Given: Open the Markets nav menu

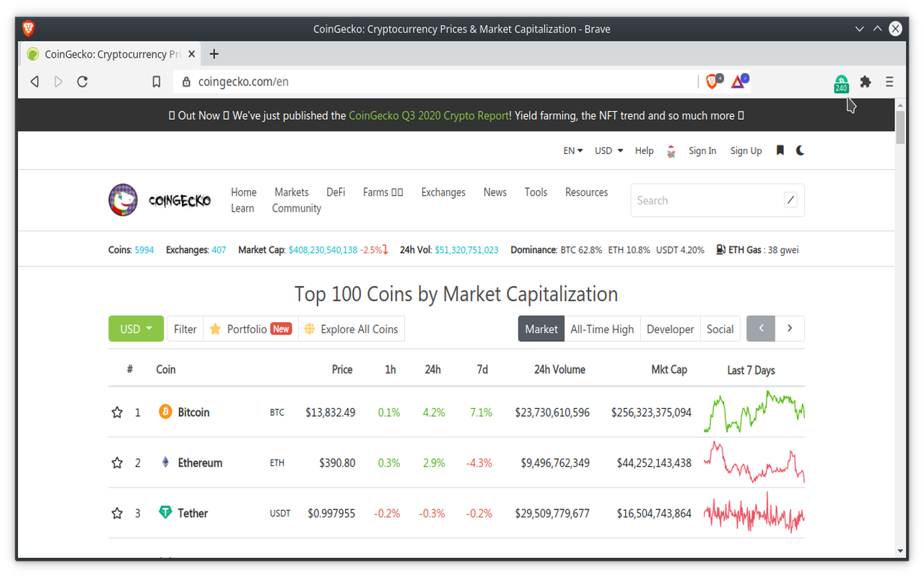Looking at the screenshot, I should [x=292, y=192].
